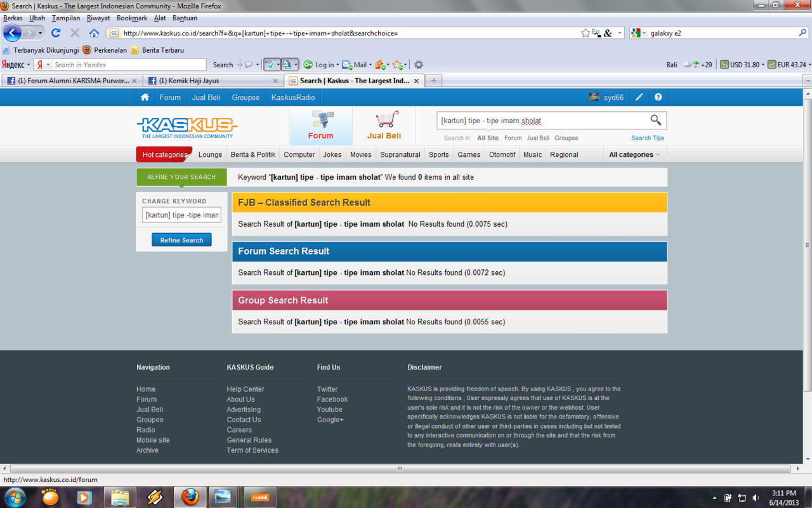
Task: Open the Help Center footer link
Action: coord(246,389)
